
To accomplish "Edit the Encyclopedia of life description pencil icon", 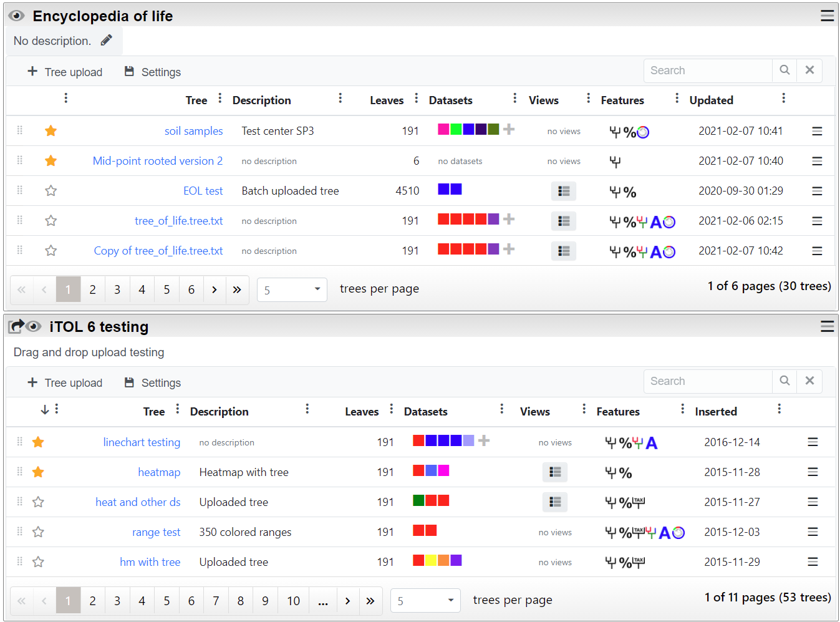I will (x=107, y=41).
